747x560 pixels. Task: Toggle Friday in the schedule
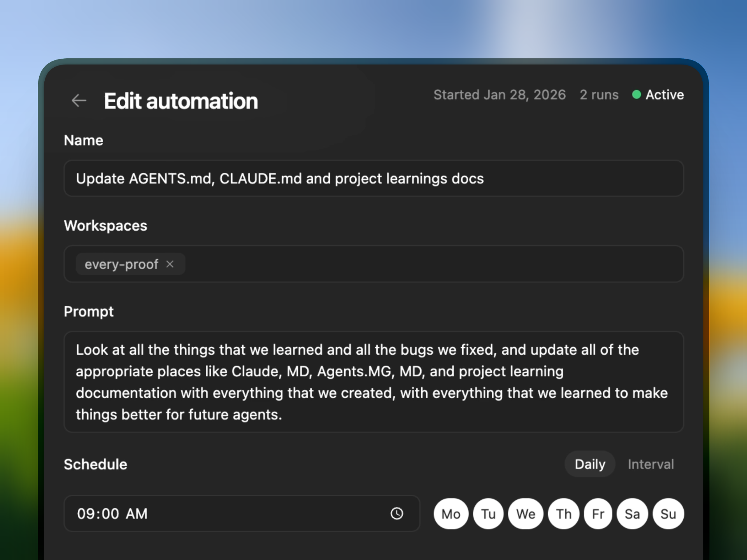(598, 513)
